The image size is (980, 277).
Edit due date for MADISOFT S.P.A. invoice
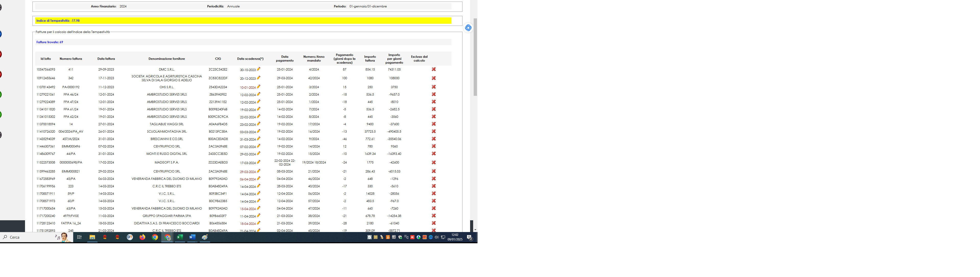coord(259,162)
